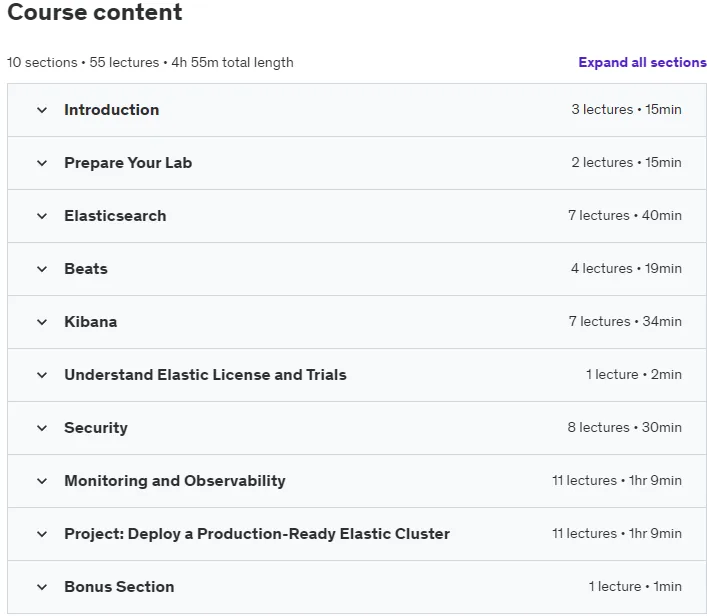Open the Prepare Your Lab title

pos(128,163)
